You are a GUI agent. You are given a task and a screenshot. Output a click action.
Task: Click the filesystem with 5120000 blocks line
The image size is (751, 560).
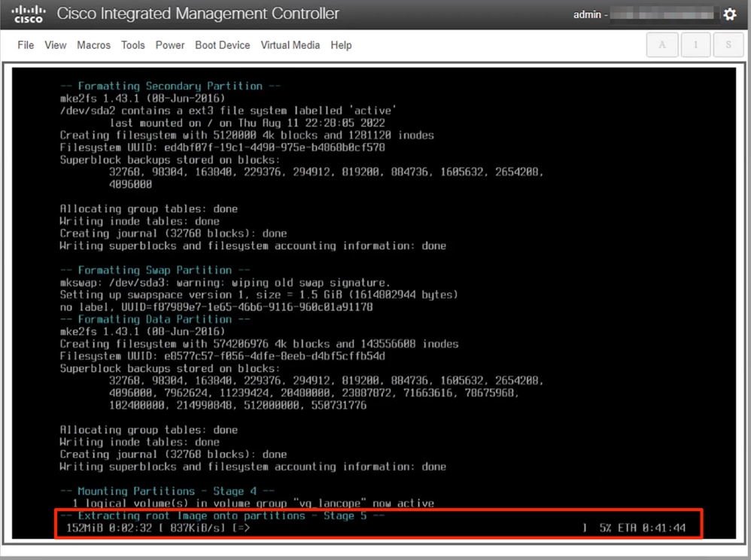click(x=247, y=135)
